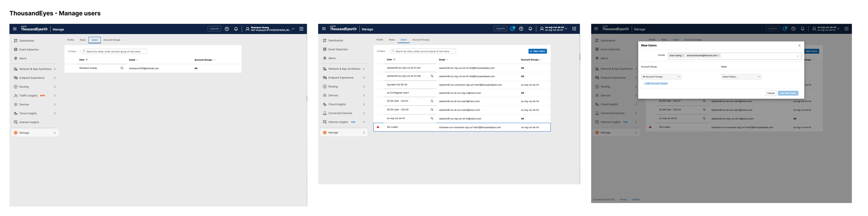
Task: Remove the amazonwomen@marvel.com email chip
Action: point(718,56)
